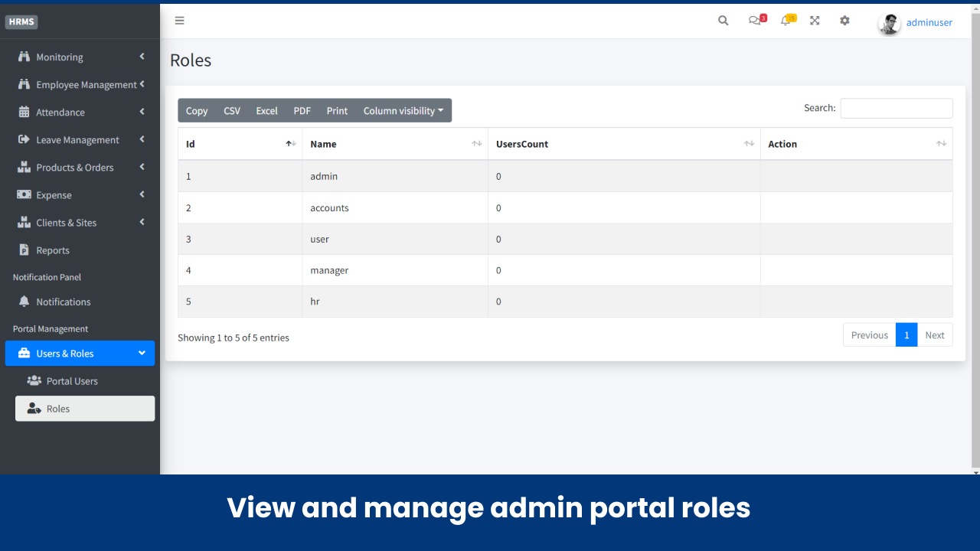This screenshot has width=980, height=551.
Task: Click the HRMS logo badge
Action: click(21, 21)
